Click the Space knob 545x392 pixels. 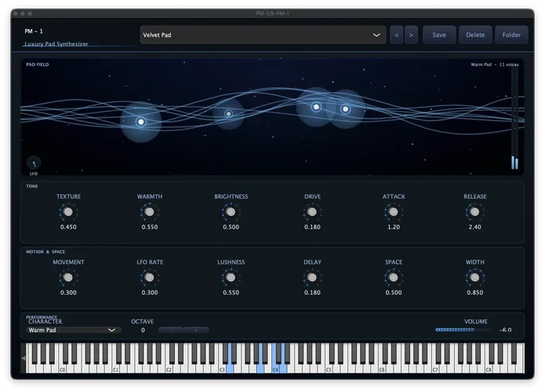point(394,278)
